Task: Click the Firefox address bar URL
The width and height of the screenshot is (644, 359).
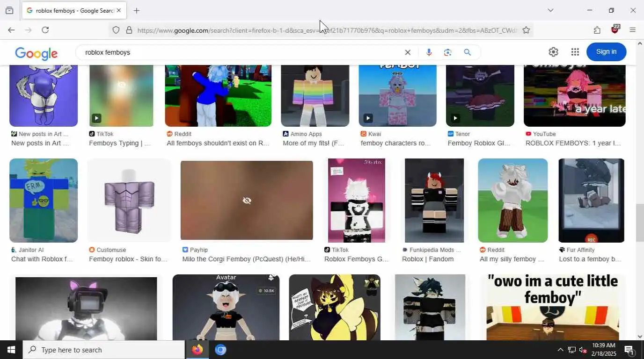Action: [327, 30]
